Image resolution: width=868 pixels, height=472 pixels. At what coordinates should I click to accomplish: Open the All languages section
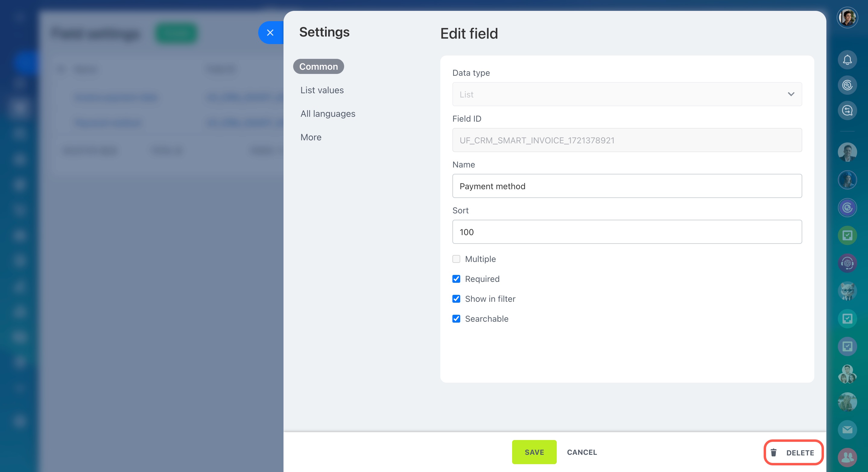tap(328, 113)
